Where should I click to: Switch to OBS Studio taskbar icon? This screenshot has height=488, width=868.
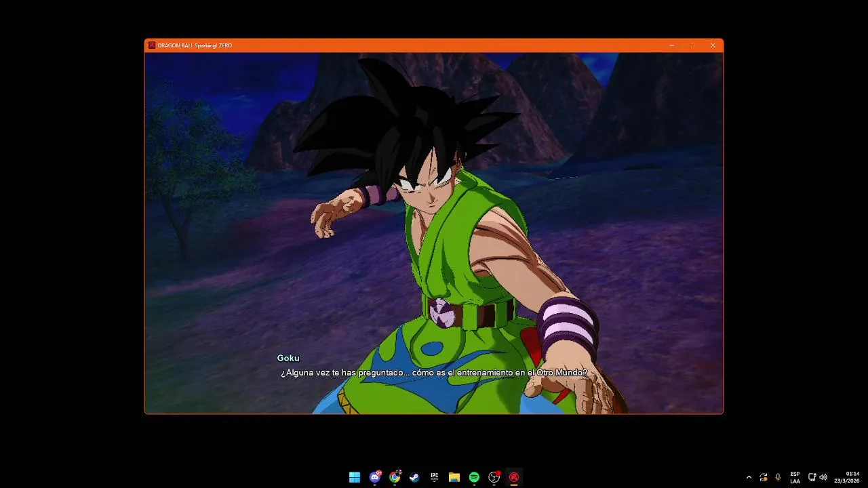(x=494, y=477)
